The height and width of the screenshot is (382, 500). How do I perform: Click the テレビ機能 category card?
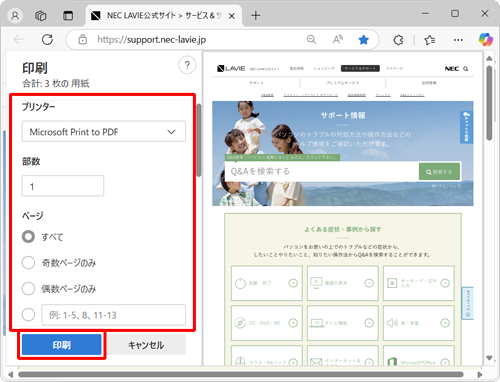343,323
